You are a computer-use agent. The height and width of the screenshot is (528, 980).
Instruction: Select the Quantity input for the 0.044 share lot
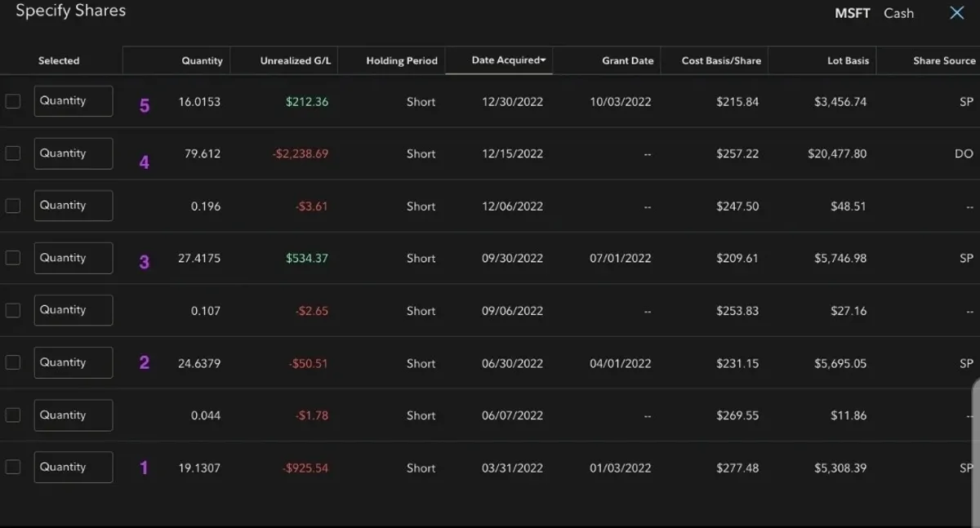pos(73,415)
